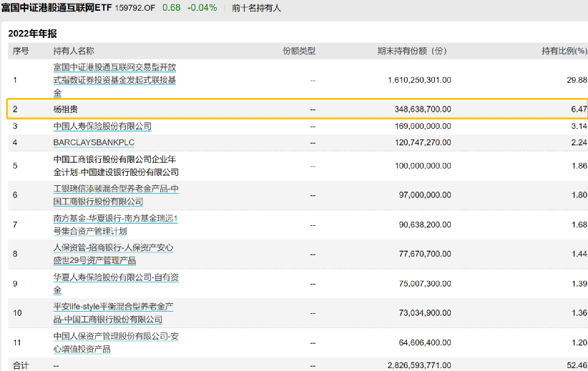This screenshot has height=371, width=588.
Task: Open 人保资管-招商银行-人保资产安心盛世29号 link
Action: (113, 254)
